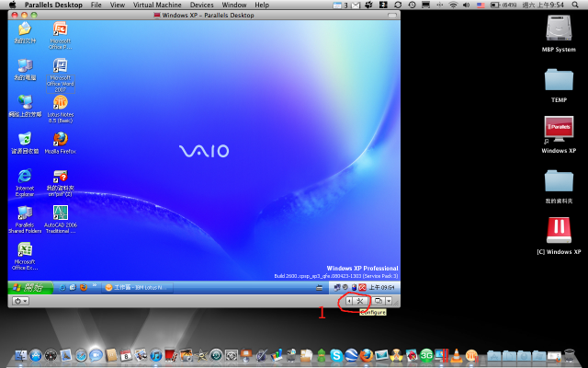Image resolution: width=588 pixels, height=368 pixels.
Task: Click the red K tray icon
Action: click(362, 288)
